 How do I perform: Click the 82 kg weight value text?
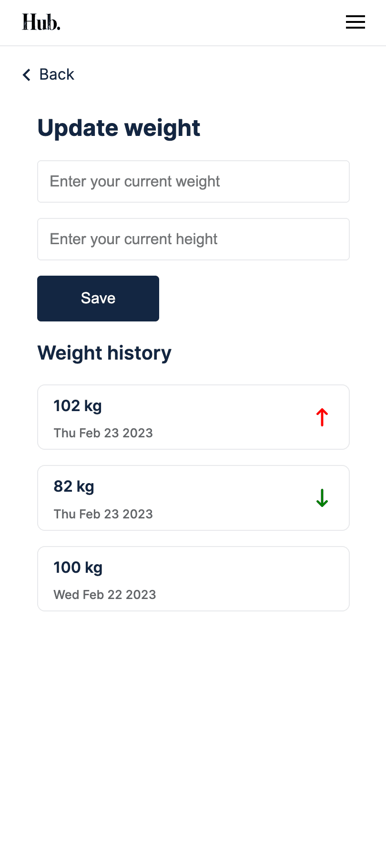tap(74, 486)
